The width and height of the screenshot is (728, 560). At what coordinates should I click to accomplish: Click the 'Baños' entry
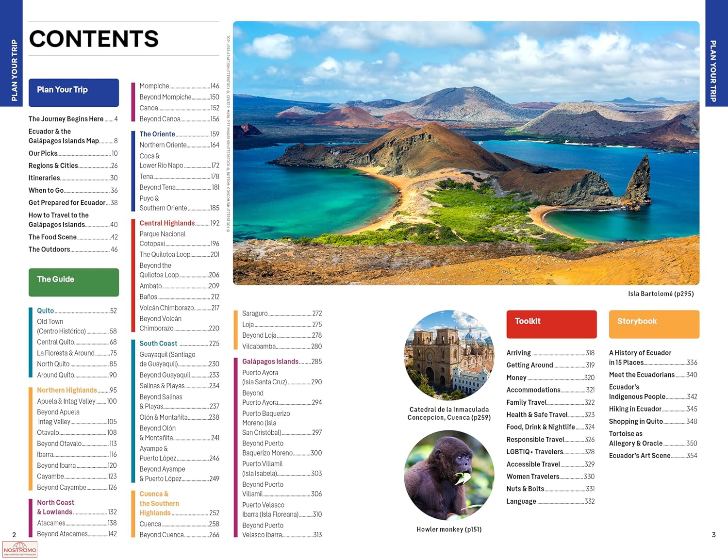click(180, 297)
